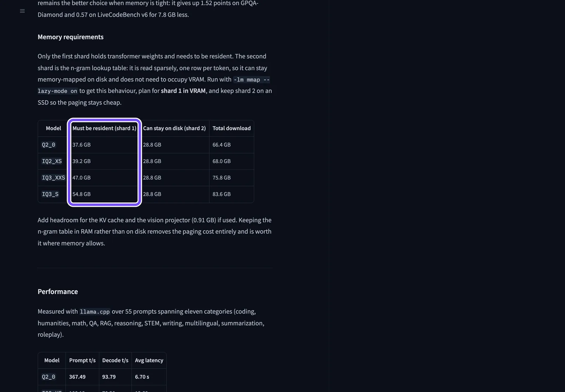Click the 'Can stay on disk (shard 2)' header

(x=174, y=128)
